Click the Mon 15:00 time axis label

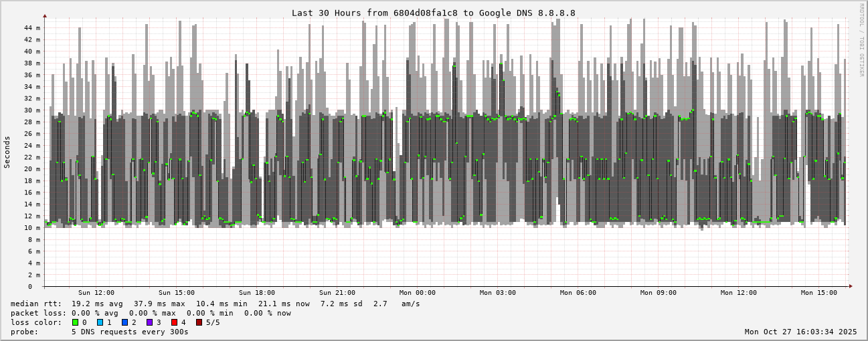819,293
